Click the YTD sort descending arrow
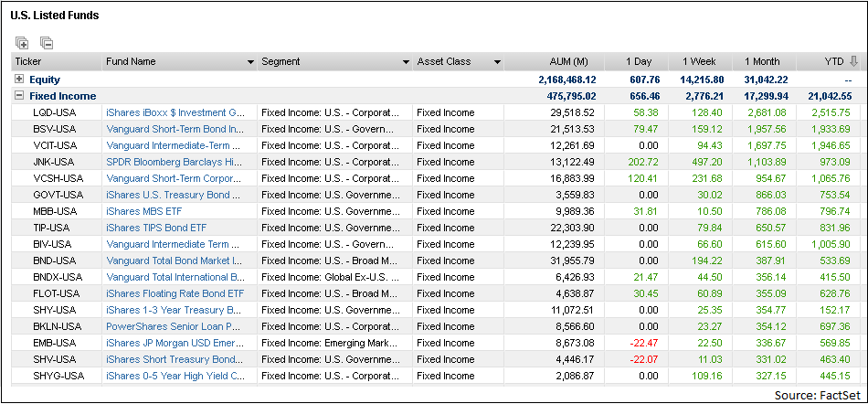 854,61
